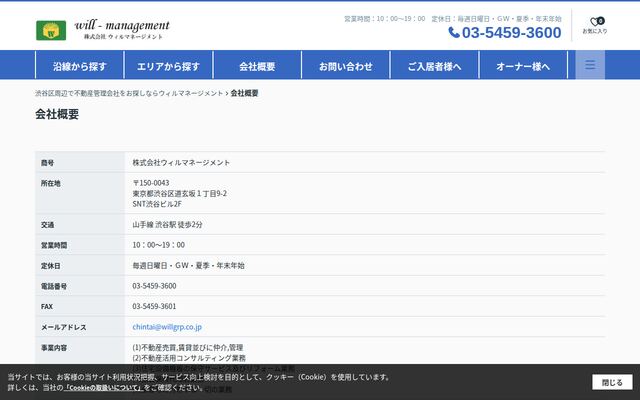The height and width of the screenshot is (400, 640).
Task: Click the 会社概要 page heading
Action: pyautogui.click(x=57, y=114)
